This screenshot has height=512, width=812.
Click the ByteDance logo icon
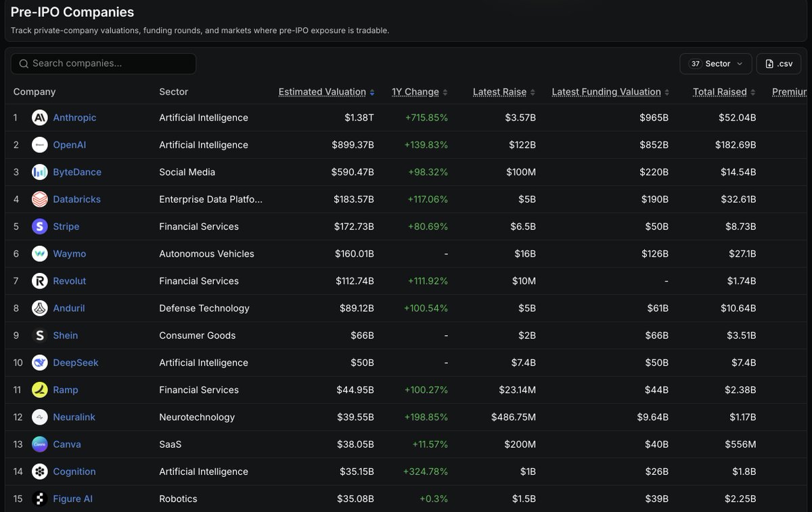40,172
